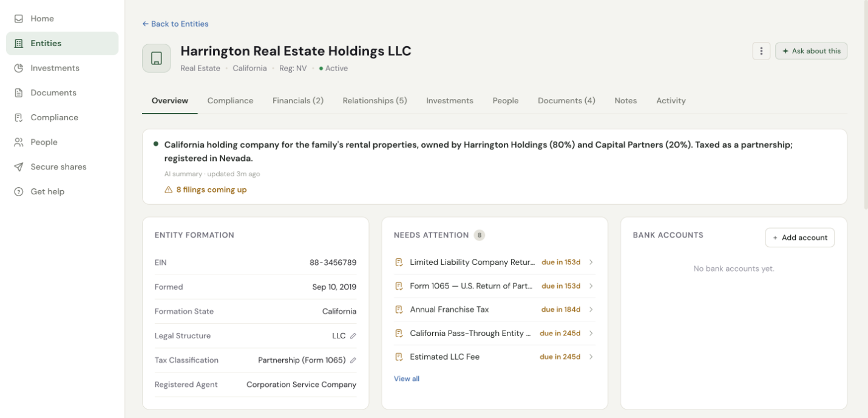Image resolution: width=868 pixels, height=418 pixels.
Task: Click filing icon beside Annual Franchise Tax
Action: click(399, 310)
